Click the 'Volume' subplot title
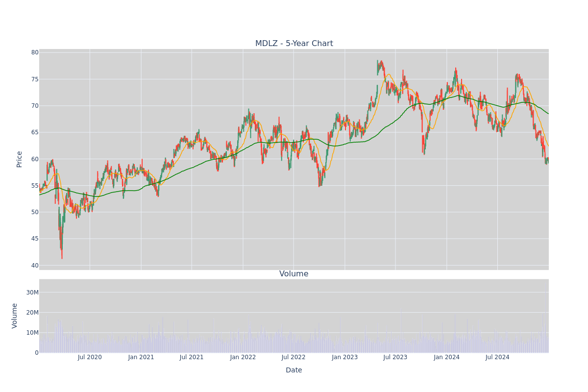588x392 pixels. [x=294, y=274]
